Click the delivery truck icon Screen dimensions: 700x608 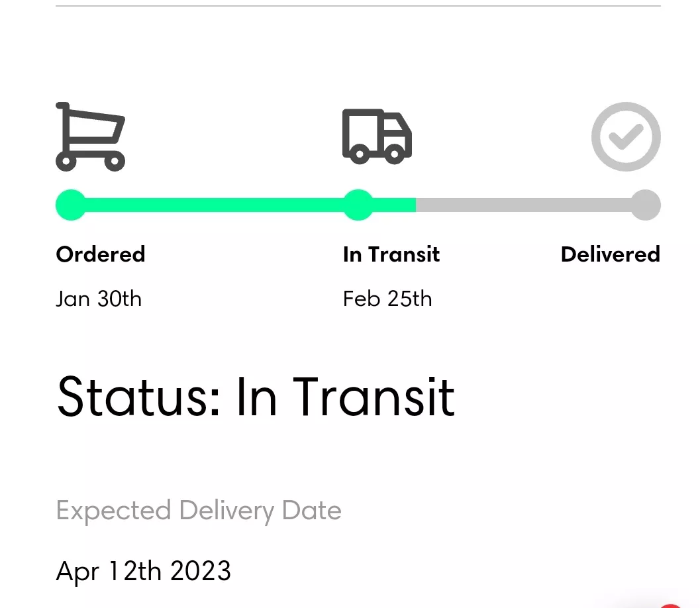click(x=377, y=136)
